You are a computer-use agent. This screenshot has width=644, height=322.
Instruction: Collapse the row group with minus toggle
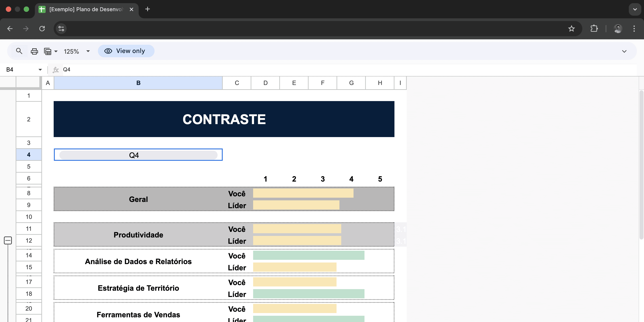click(x=8, y=241)
